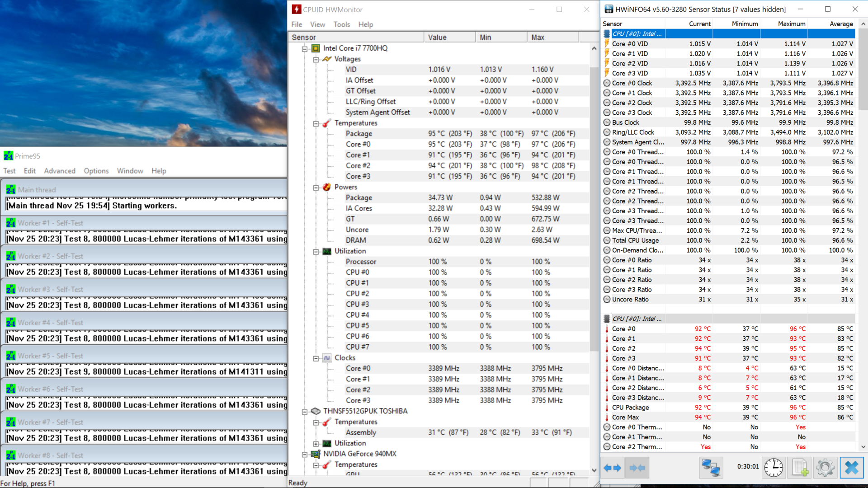Click the CPUID HWMonitor title bar icon
Viewport: 868px width, 488px height.
297,9
